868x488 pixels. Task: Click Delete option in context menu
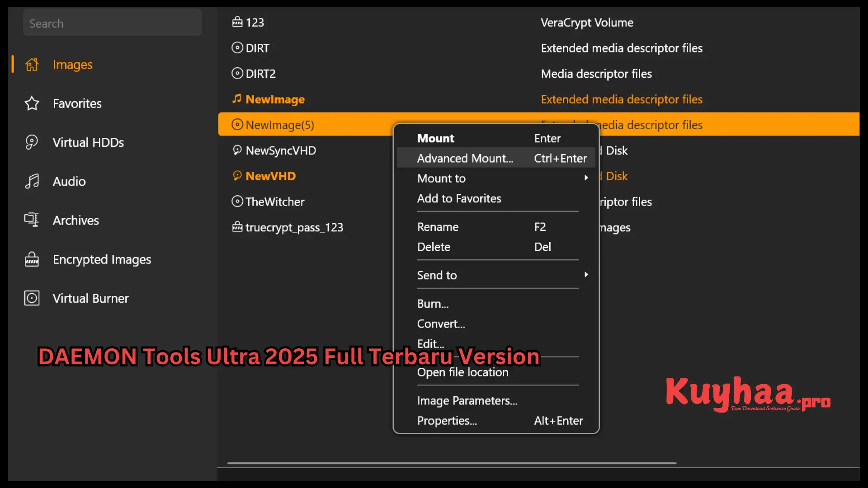[x=434, y=247]
